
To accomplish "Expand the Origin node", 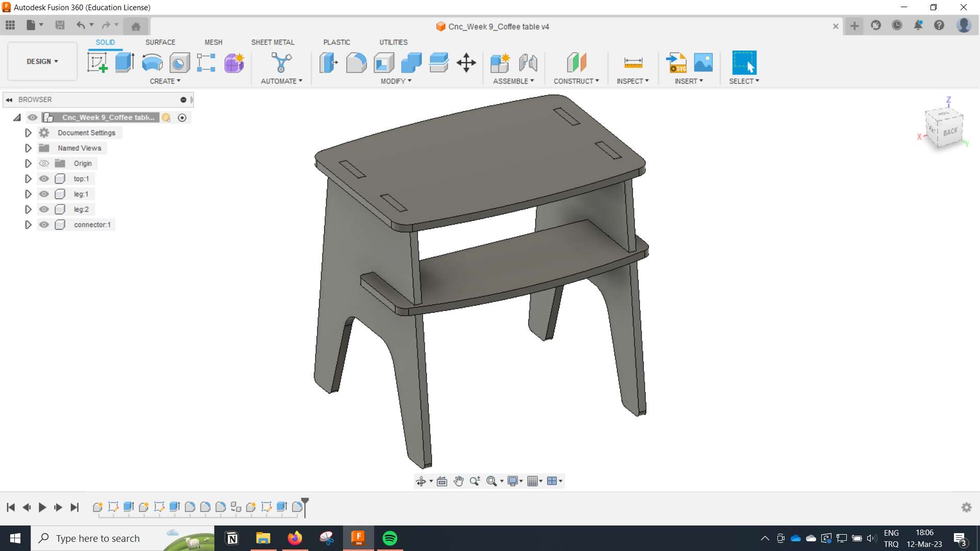I will (28, 163).
